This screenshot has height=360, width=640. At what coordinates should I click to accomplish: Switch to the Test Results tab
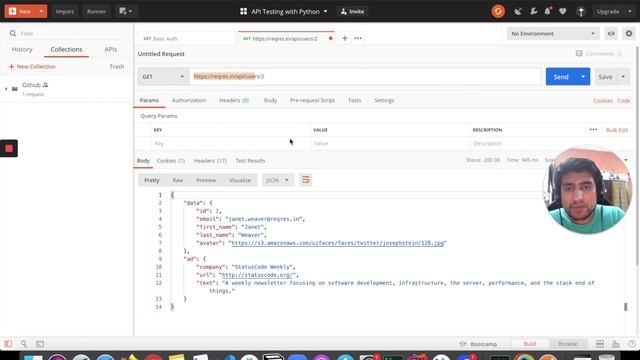pos(250,161)
